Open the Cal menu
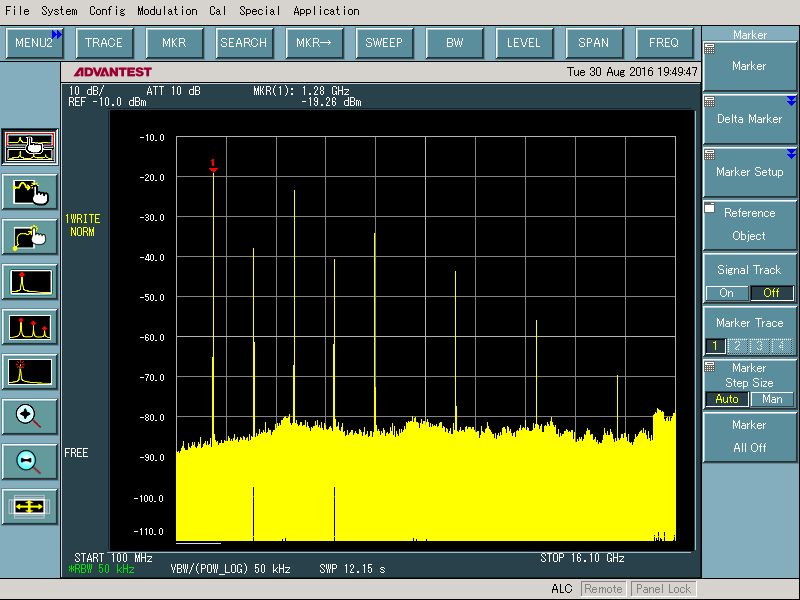The image size is (800, 600). pyautogui.click(x=217, y=11)
